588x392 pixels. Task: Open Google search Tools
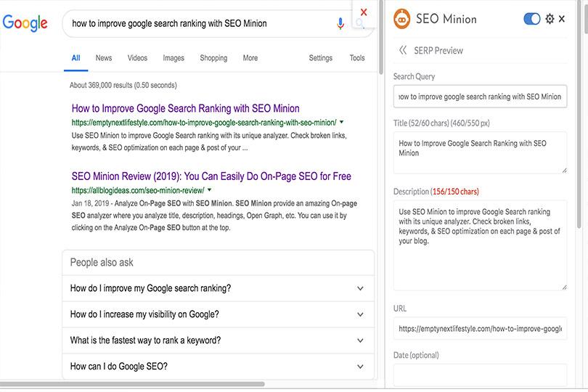coord(357,58)
